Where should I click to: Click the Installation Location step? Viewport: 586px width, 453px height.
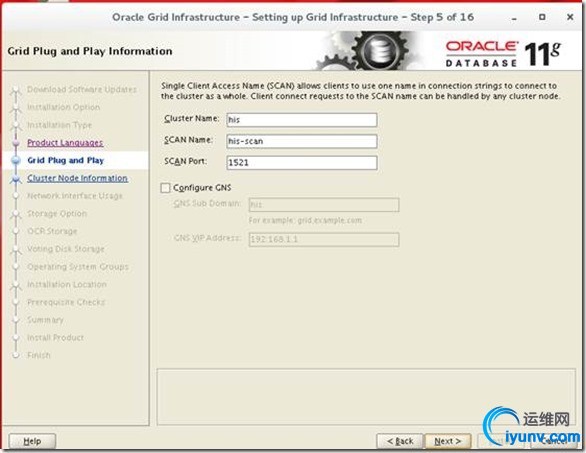67,284
